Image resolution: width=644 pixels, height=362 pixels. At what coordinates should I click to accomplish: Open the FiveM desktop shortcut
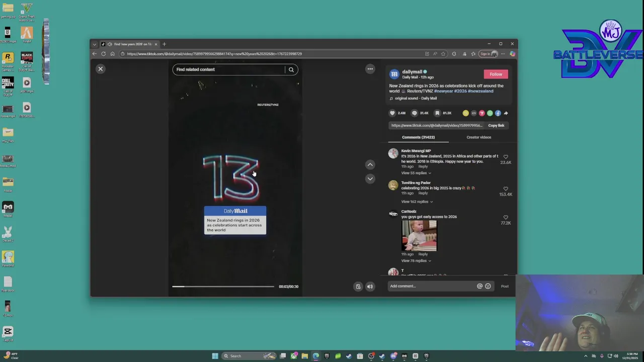pos(27,35)
